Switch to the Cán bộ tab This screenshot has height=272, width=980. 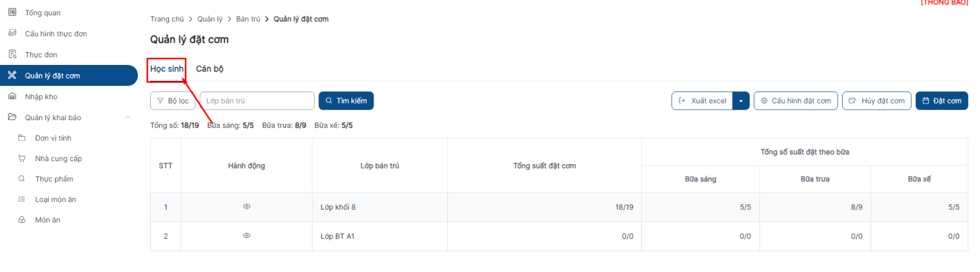(209, 69)
